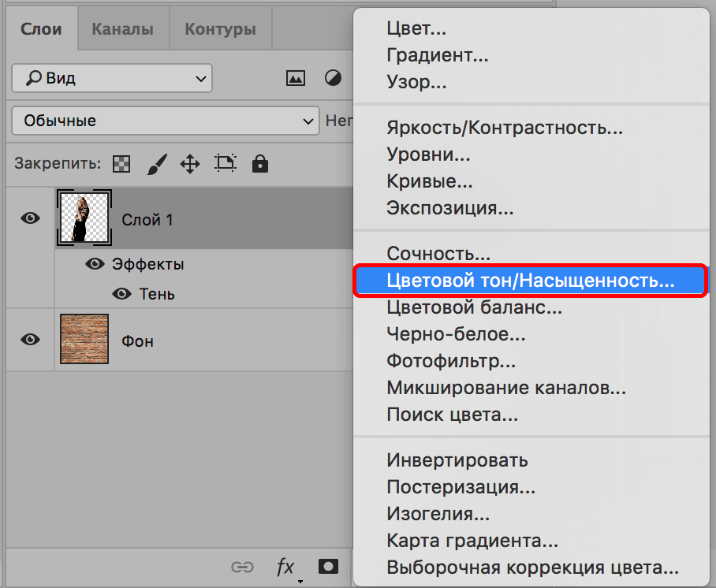Open the Вид filter type dropdown
The height and width of the screenshot is (588, 716).
click(112, 78)
